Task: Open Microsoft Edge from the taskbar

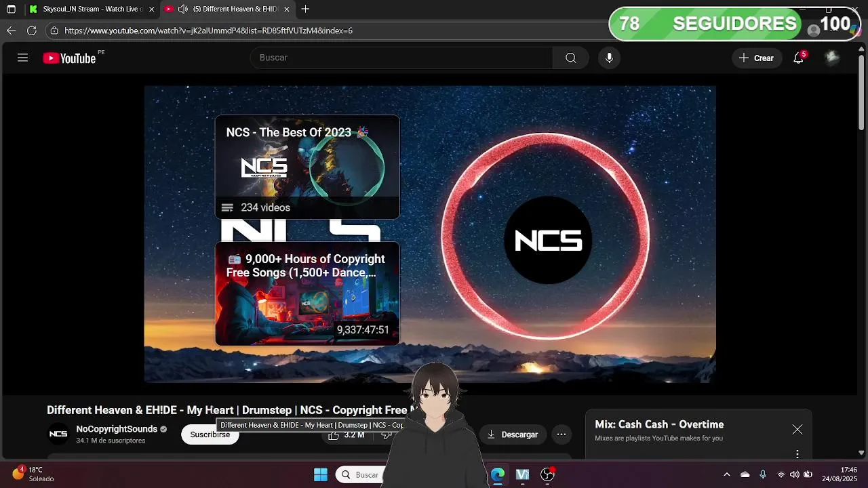Action: pyautogui.click(x=498, y=474)
